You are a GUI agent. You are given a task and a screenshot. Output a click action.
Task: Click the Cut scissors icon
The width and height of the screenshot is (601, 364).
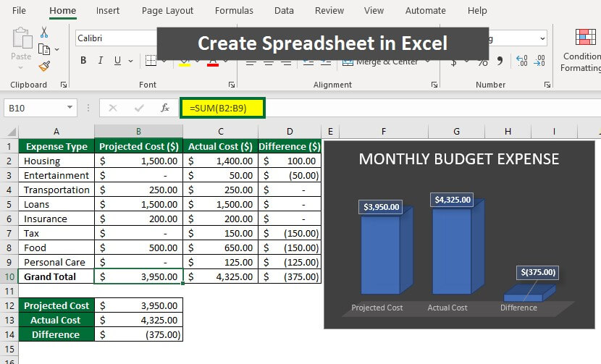tap(44, 32)
